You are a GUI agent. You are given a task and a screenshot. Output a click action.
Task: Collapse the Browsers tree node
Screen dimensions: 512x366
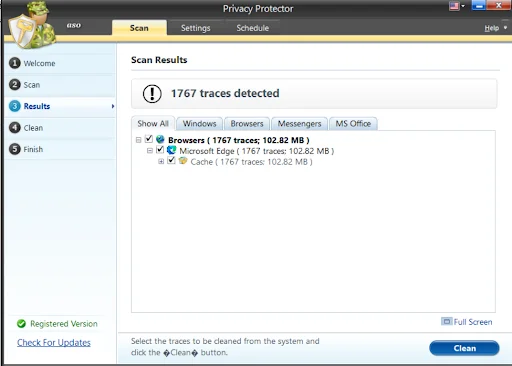tap(139, 140)
